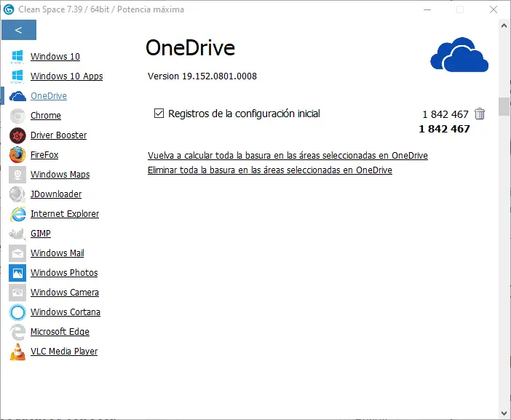Open the GIMP link
Viewport: 511px width, 420px height.
(41, 234)
